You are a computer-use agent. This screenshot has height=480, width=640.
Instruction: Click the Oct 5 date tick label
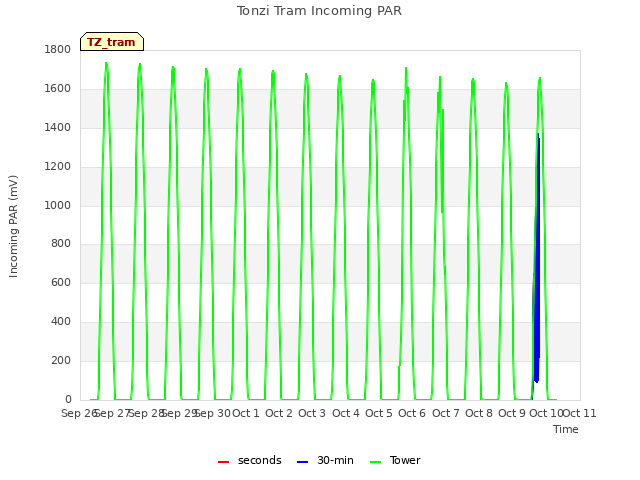click(379, 413)
